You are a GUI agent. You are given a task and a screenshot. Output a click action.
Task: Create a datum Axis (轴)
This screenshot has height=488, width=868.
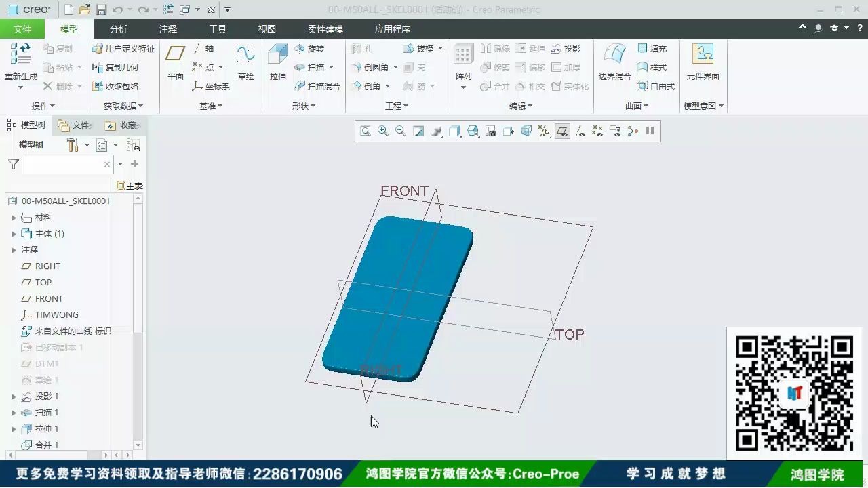pyautogui.click(x=203, y=49)
